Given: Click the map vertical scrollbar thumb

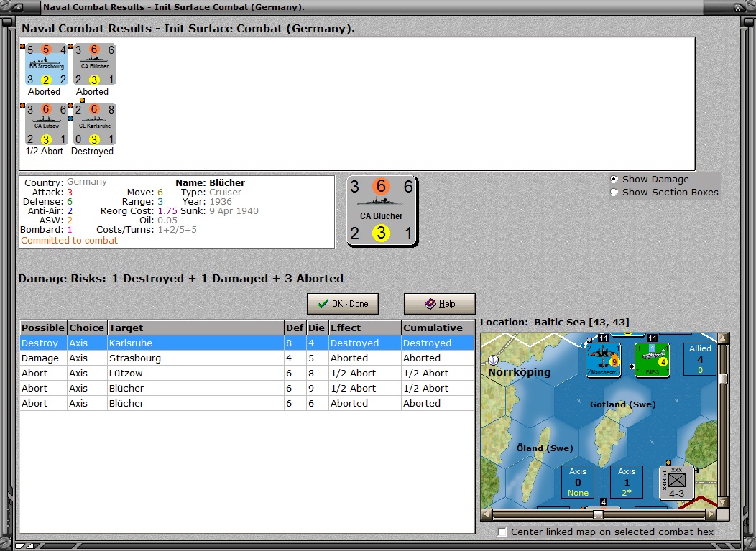Looking at the screenshot, I should [x=723, y=379].
